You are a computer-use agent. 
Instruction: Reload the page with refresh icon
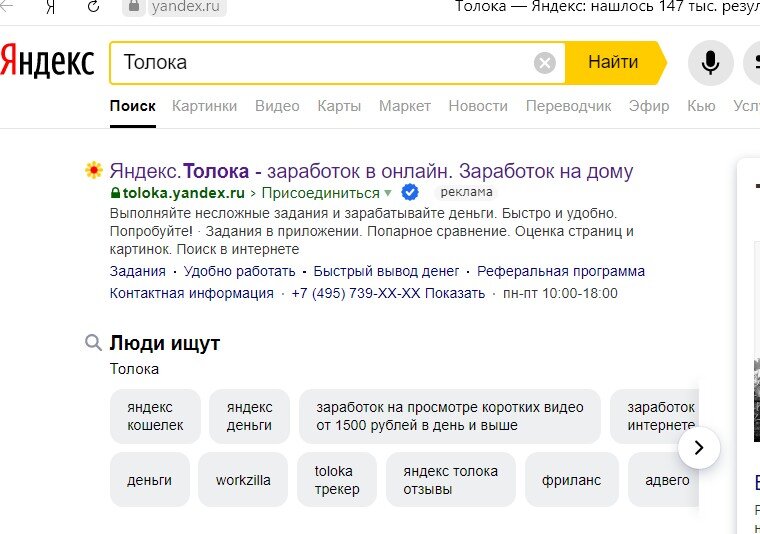94,6
